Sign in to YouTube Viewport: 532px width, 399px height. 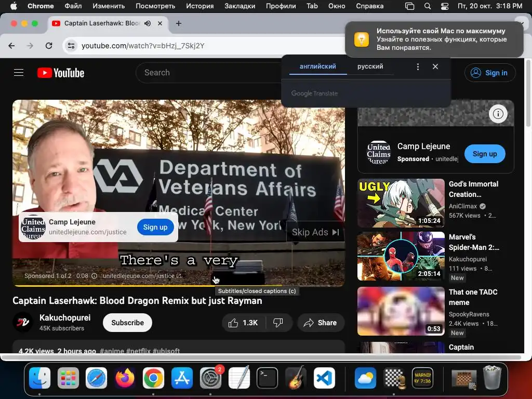click(x=490, y=73)
